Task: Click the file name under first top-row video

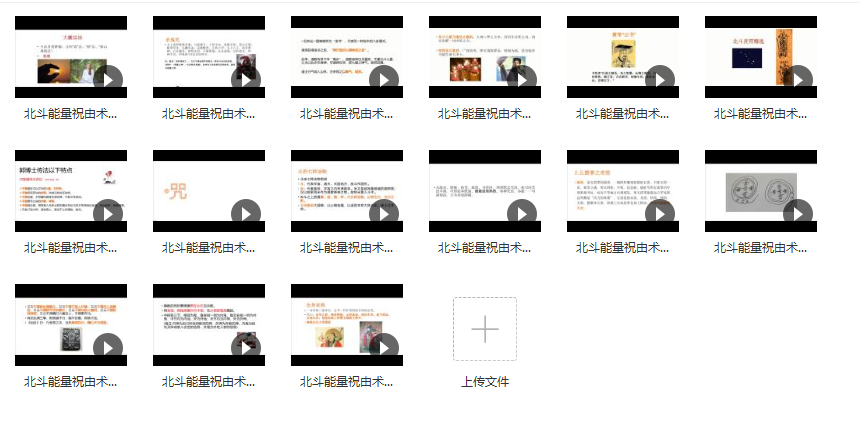Action: coord(71,114)
